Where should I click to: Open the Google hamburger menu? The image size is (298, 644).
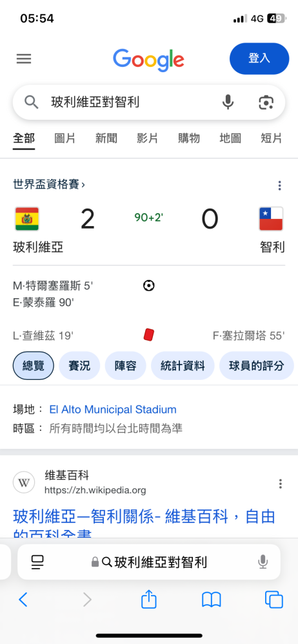24,59
